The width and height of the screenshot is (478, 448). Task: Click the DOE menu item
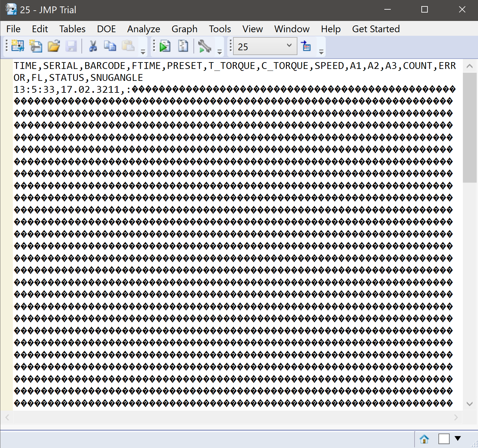pos(106,29)
